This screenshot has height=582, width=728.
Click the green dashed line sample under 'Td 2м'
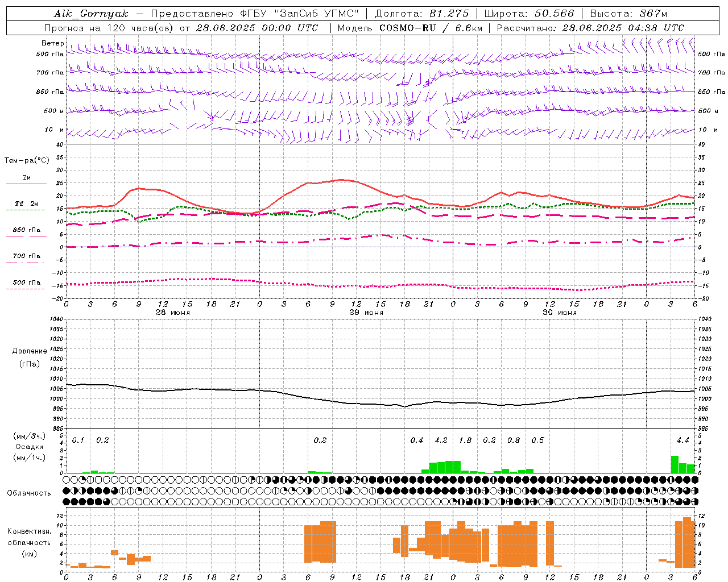tap(25, 210)
